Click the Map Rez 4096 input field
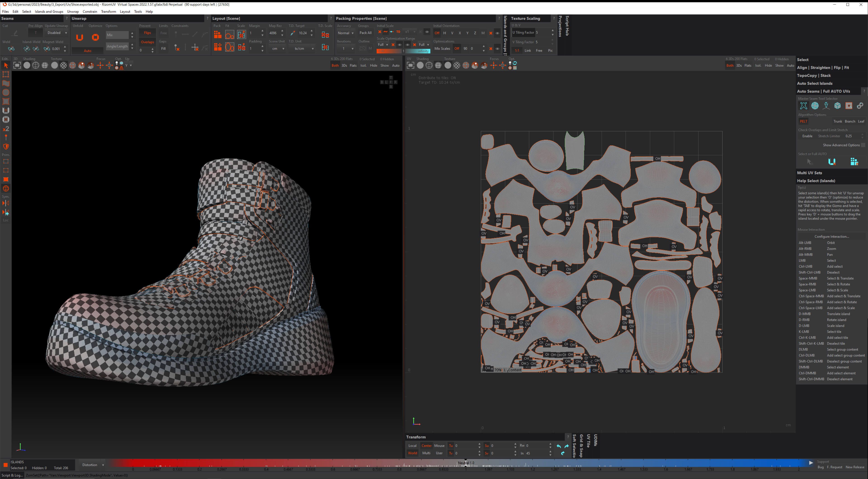The height and width of the screenshot is (479, 868). click(x=273, y=33)
